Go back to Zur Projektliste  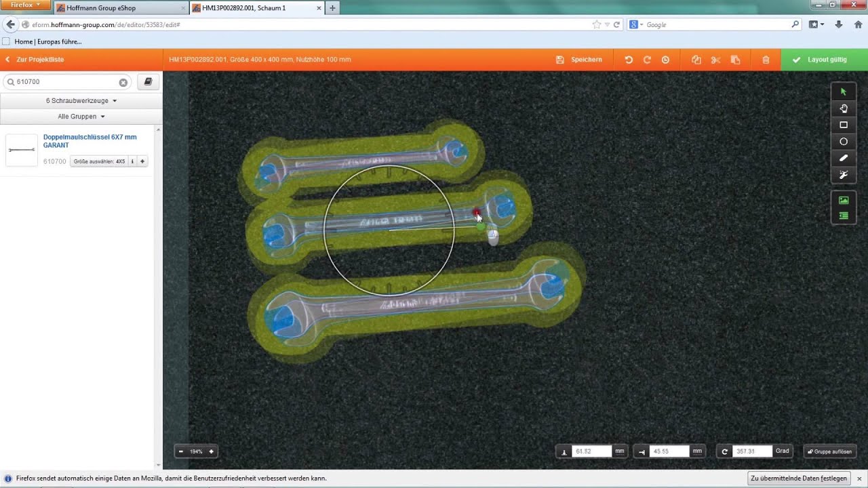[35, 60]
